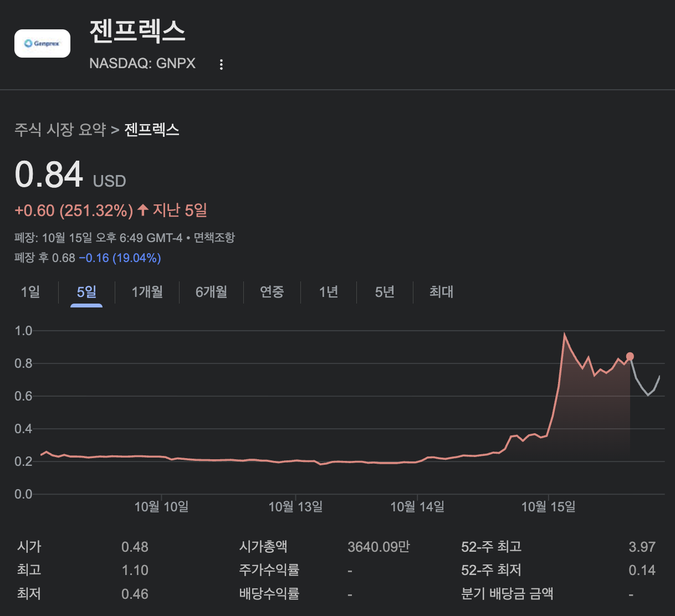Click the 최고 value 1.10

[x=135, y=570]
